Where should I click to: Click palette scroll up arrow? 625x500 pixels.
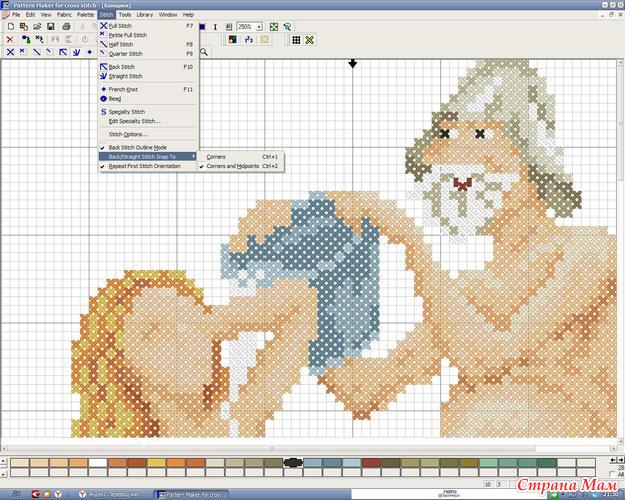(4, 462)
